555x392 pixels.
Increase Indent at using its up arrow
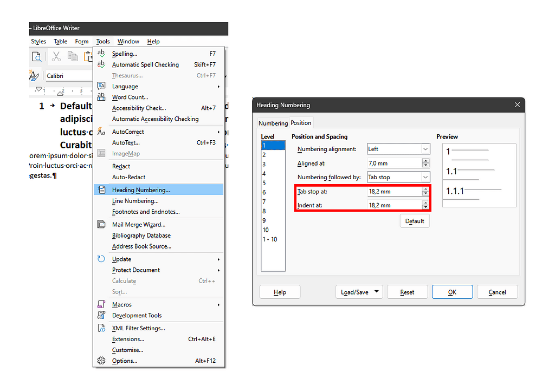pyautogui.click(x=425, y=202)
